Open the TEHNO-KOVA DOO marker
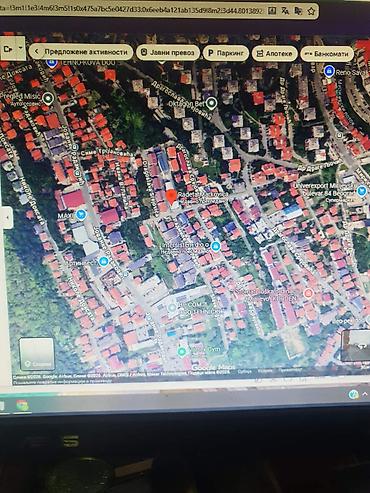 [52, 62]
